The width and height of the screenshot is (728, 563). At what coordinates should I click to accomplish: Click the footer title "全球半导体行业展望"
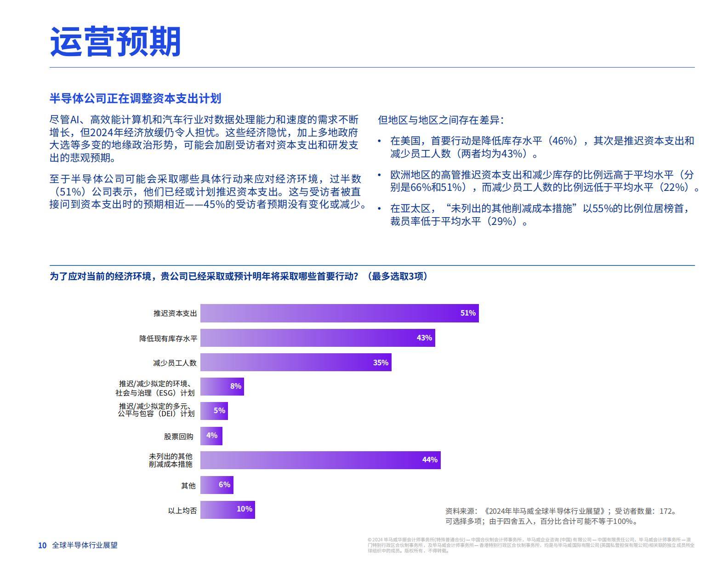(85, 546)
